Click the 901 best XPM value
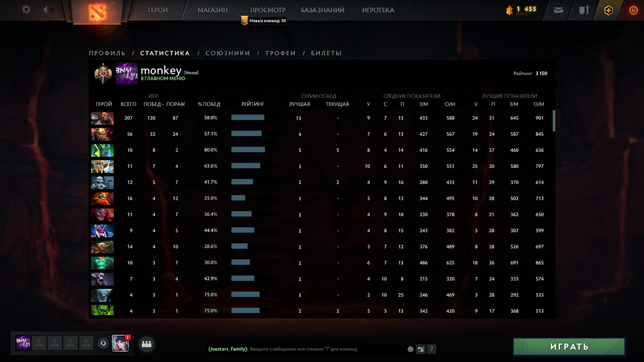The width and height of the screenshot is (644, 362). (x=539, y=118)
